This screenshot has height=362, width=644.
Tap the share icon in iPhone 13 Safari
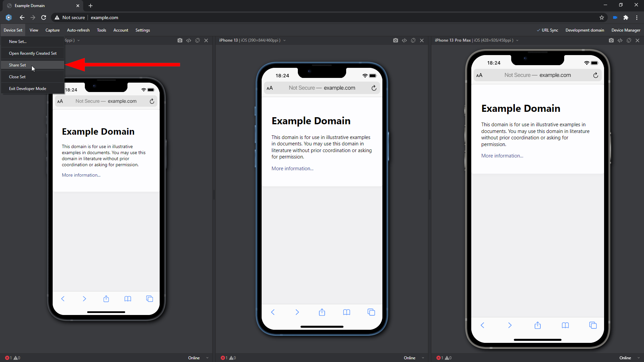[322, 312]
